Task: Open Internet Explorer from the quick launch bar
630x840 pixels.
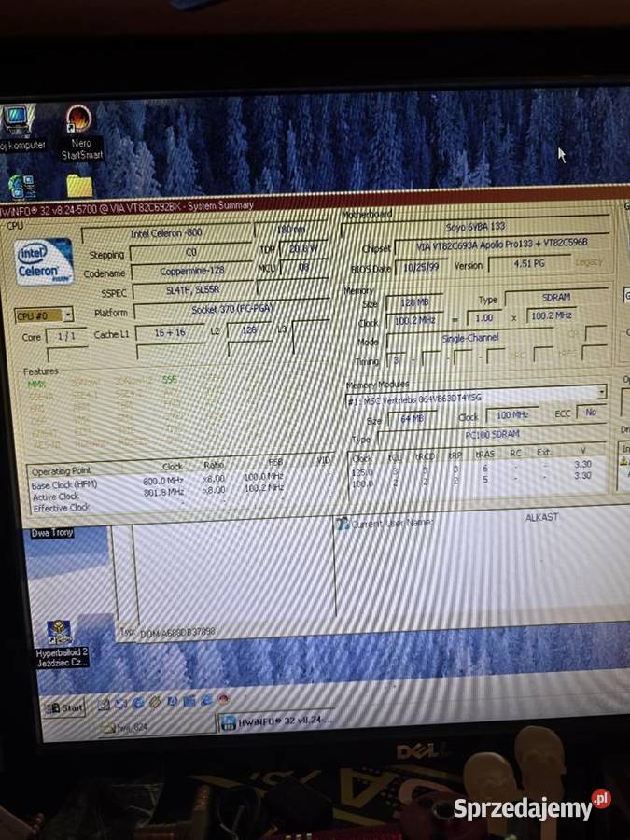Action: click(x=207, y=701)
